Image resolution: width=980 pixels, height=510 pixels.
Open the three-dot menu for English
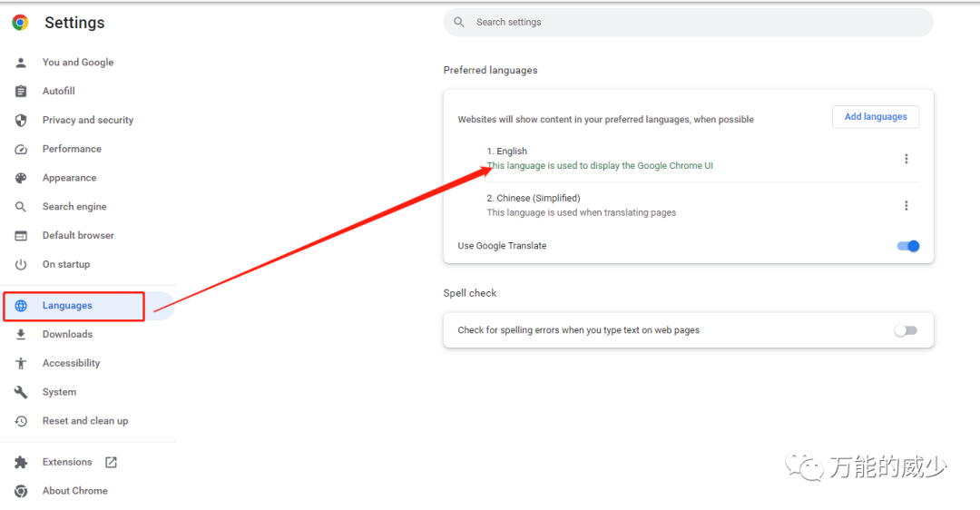click(906, 159)
